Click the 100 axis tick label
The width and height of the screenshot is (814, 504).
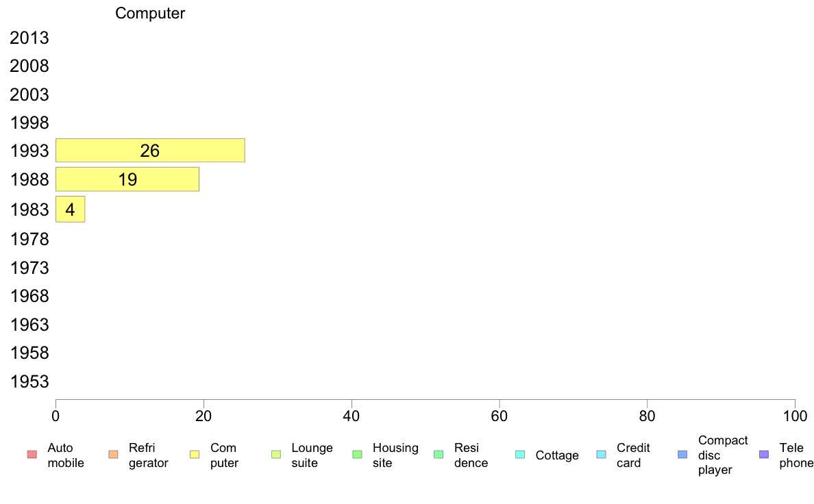795,416
